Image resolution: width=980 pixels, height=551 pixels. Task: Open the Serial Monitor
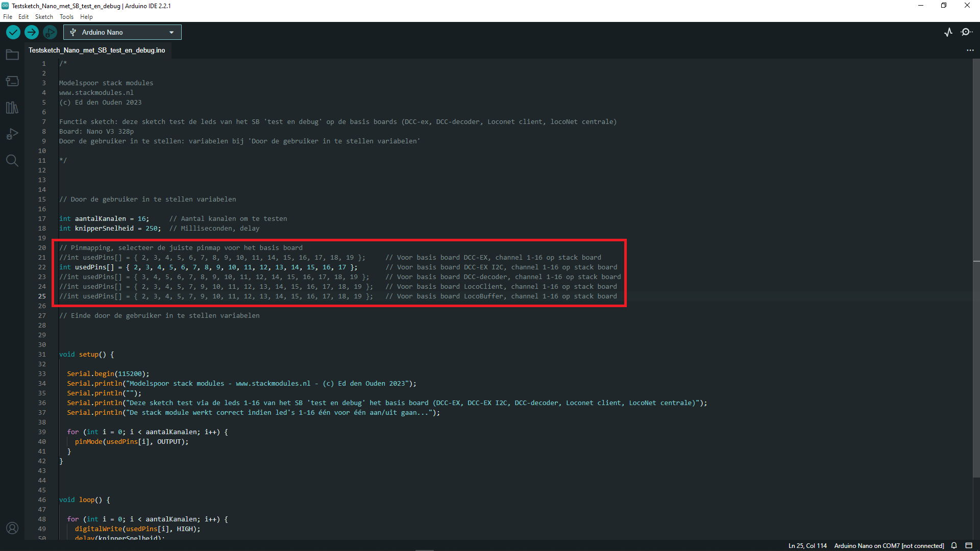[967, 32]
